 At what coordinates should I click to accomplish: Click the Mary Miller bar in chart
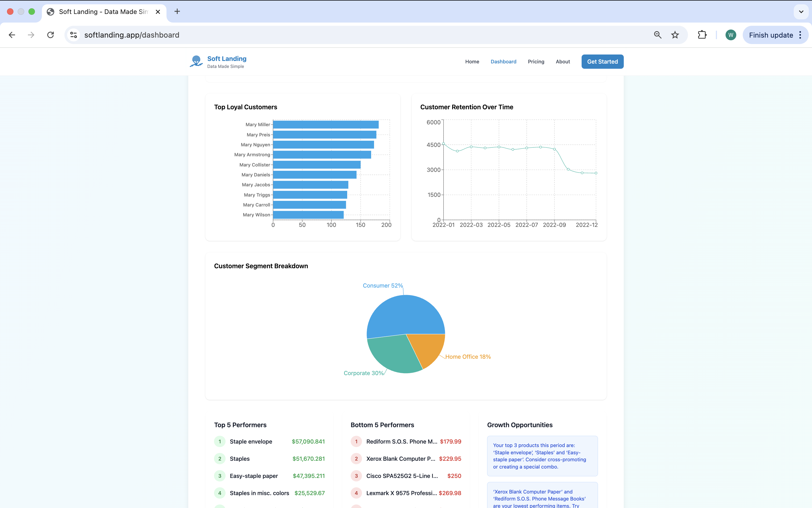tap(326, 125)
